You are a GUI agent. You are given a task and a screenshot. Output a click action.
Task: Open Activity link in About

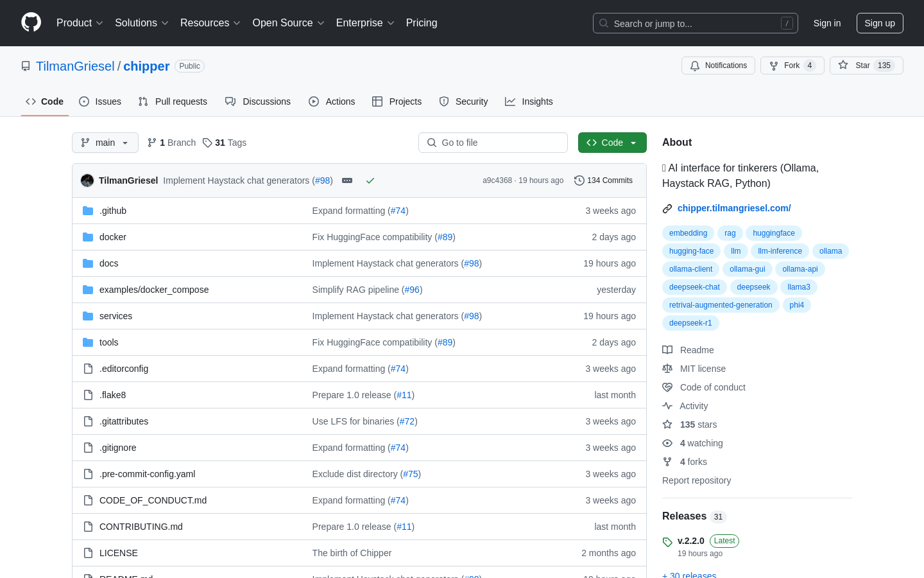point(685,406)
